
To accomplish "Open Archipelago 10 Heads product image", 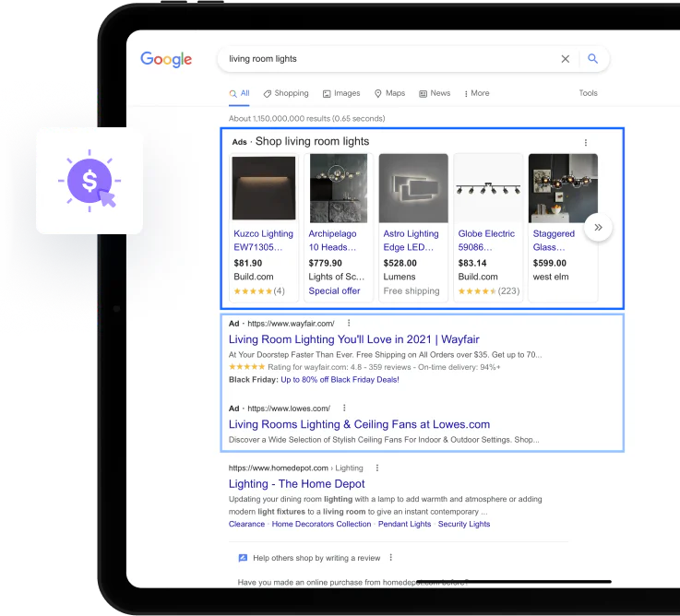I will click(x=339, y=188).
